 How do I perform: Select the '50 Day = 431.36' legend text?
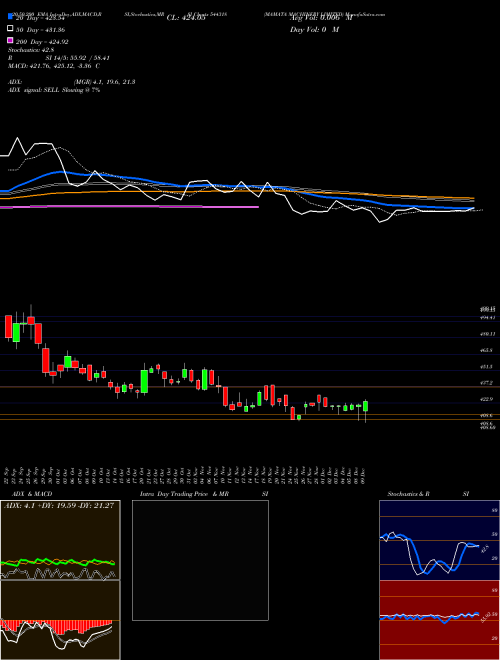coord(40,30)
